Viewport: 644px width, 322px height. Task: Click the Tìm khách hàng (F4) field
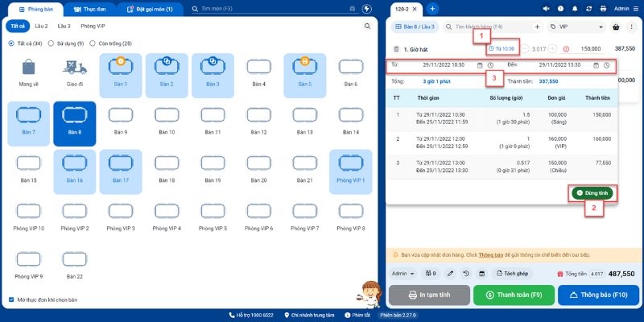click(487, 27)
